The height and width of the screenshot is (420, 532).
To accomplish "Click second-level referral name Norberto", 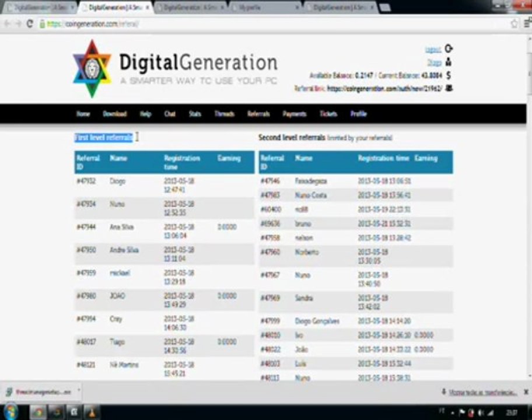I will click(x=307, y=252).
